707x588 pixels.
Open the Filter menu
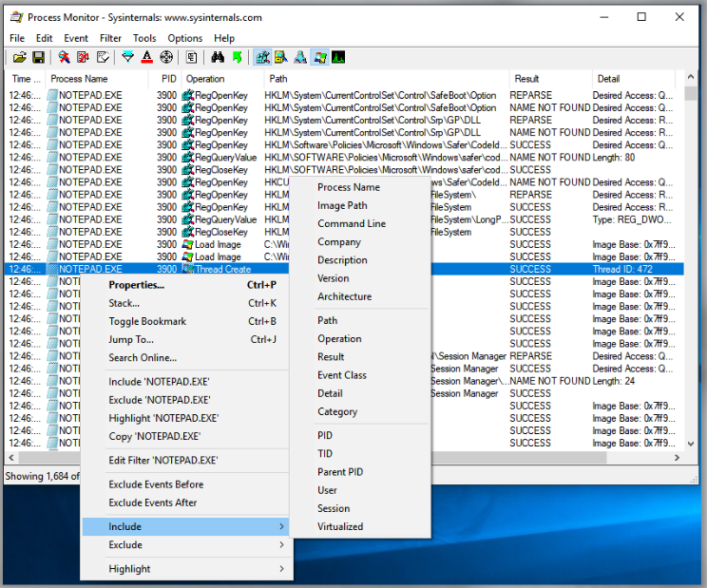[x=110, y=38]
